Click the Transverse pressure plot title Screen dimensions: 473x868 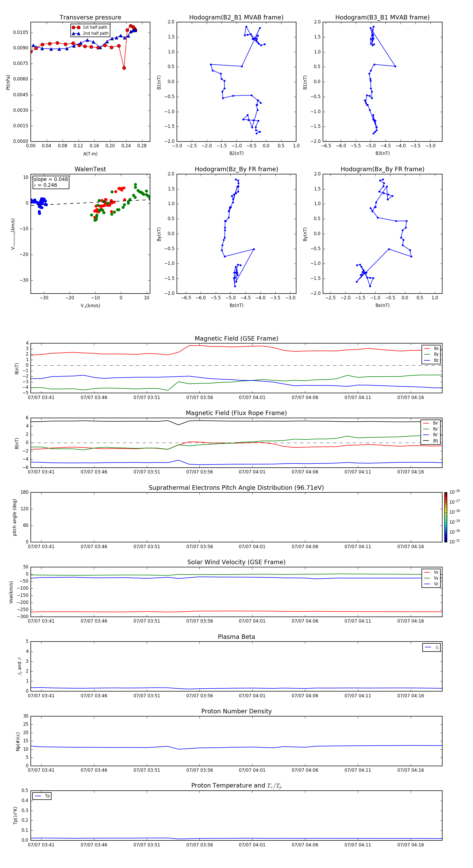pos(90,18)
